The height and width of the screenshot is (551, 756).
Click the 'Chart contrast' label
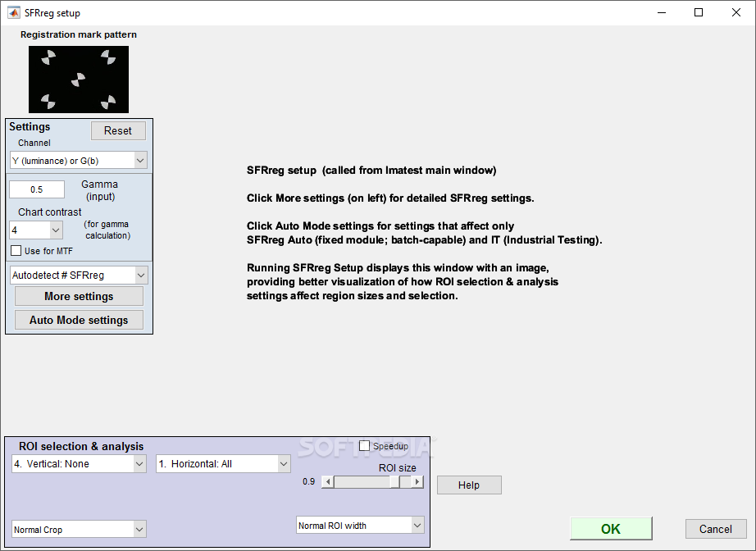point(50,212)
